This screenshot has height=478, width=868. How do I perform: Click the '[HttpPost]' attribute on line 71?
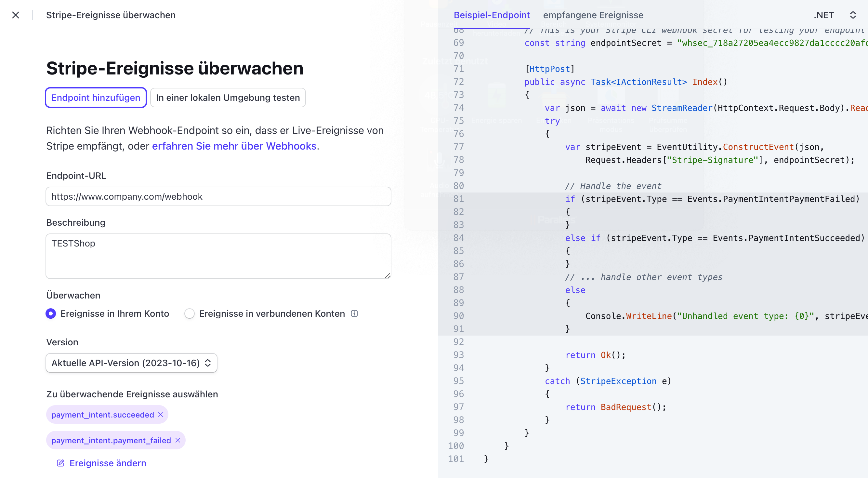tap(550, 69)
